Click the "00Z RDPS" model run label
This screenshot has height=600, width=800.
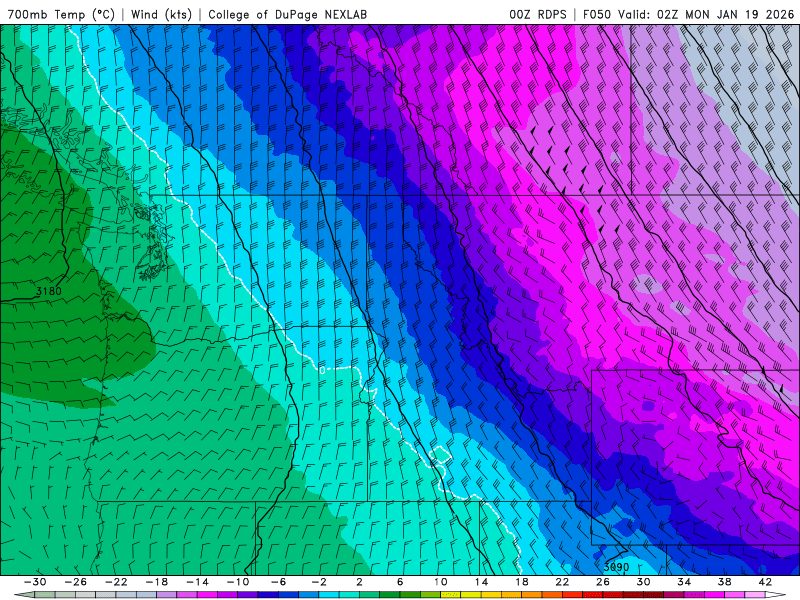(538, 14)
